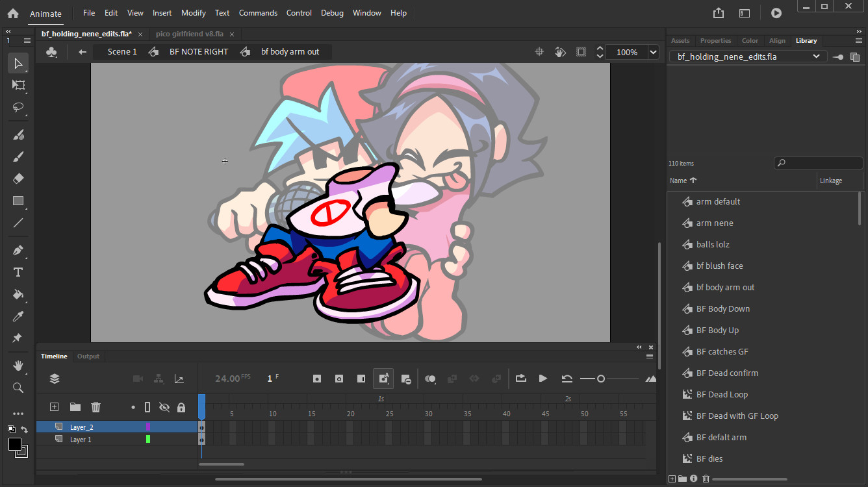
Task: Create a new layer in timeline
Action: [x=55, y=407]
